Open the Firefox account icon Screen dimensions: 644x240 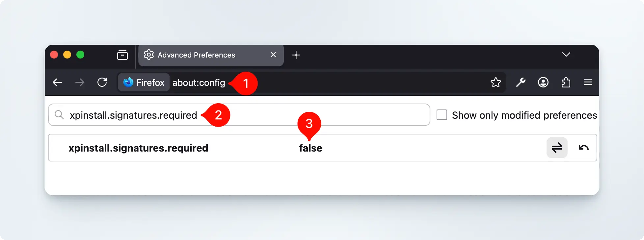click(x=543, y=82)
